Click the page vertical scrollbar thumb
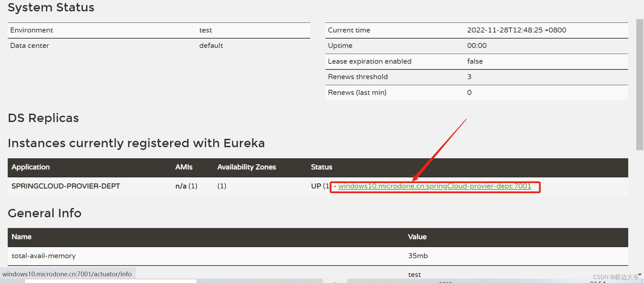This screenshot has width=644, height=283. click(640, 84)
